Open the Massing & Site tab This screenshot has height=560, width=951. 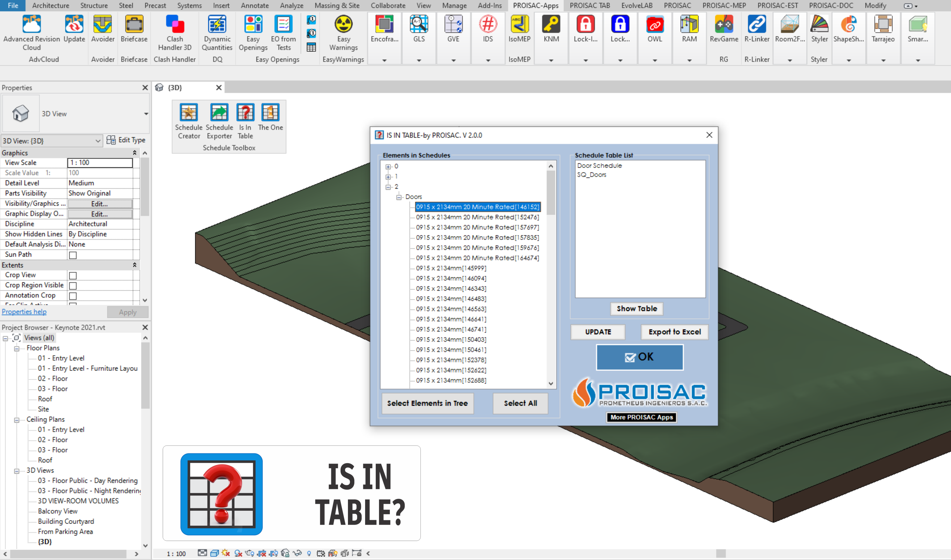337,6
